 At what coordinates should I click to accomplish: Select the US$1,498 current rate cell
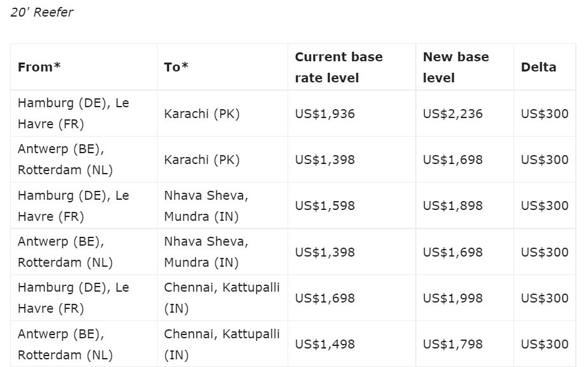coord(325,344)
